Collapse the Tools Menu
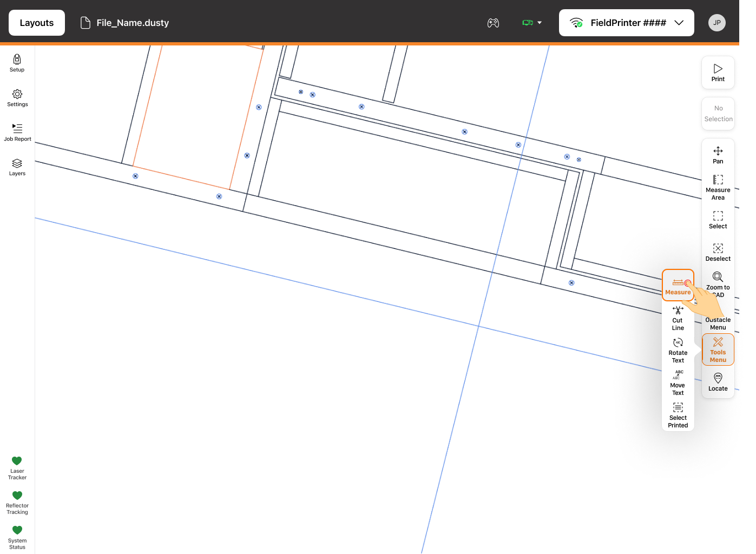Viewport: 756px width, 554px height. pos(718,349)
